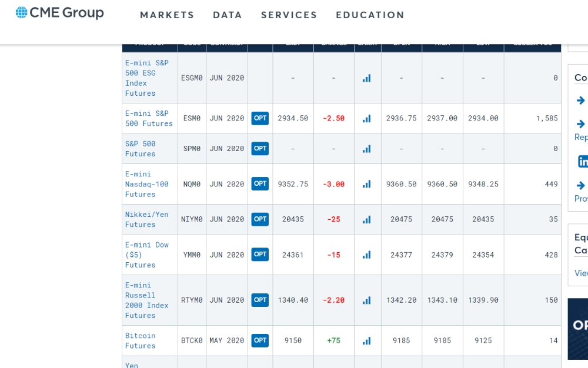588x368 pixels.
Task: Open chart icon for Nikkei/Yen Futures
Action: point(367,220)
